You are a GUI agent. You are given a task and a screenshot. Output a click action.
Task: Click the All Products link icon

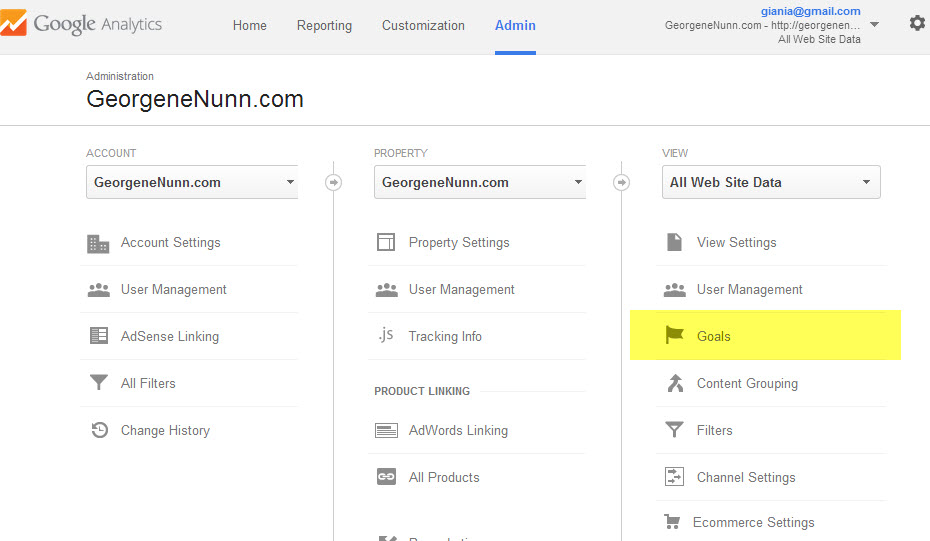386,476
